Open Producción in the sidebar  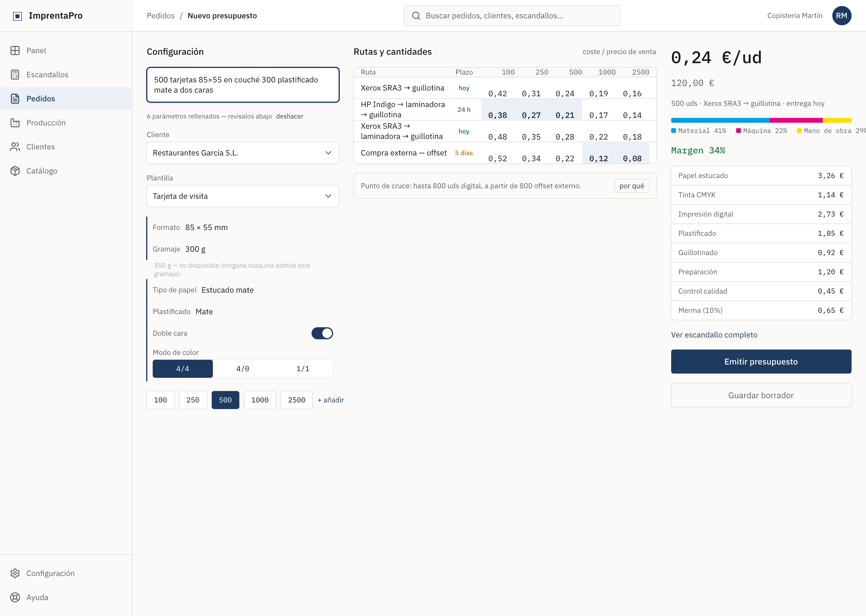click(x=66, y=123)
